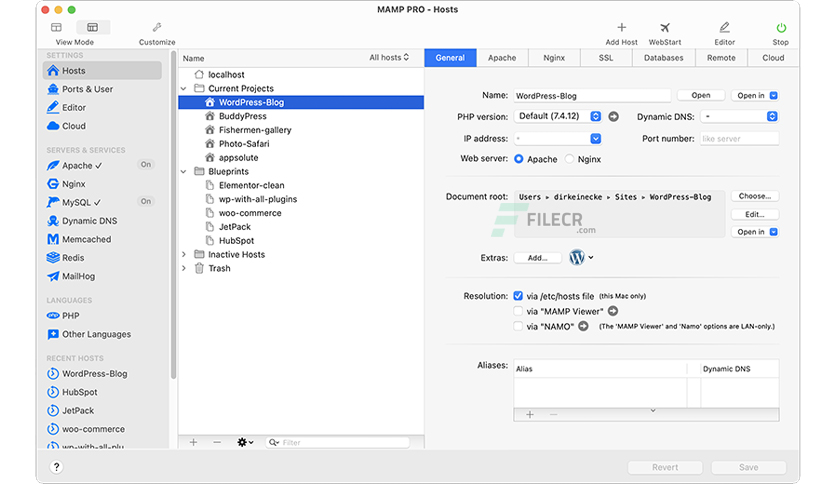Switch to SSL tab
Screen dimensions: 836x484
(606, 58)
